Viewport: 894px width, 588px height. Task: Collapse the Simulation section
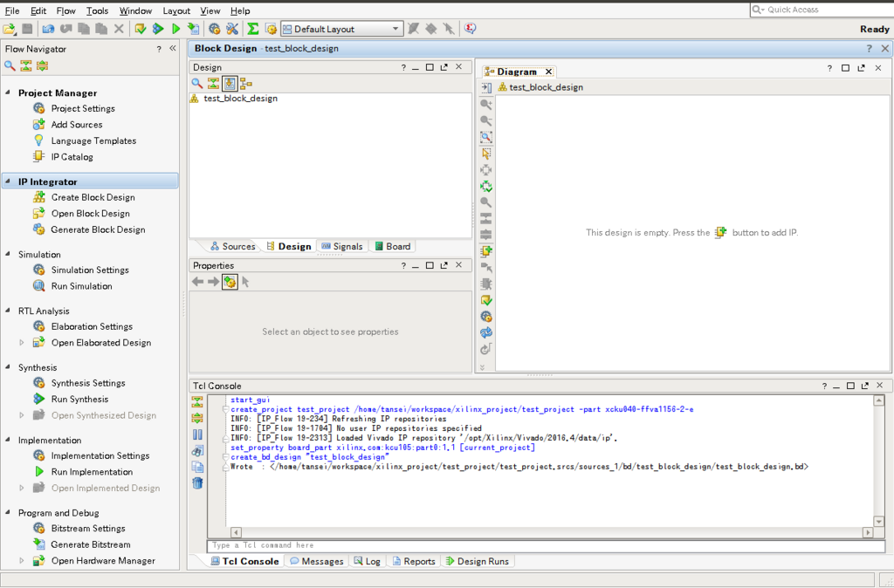pyautogui.click(x=8, y=254)
